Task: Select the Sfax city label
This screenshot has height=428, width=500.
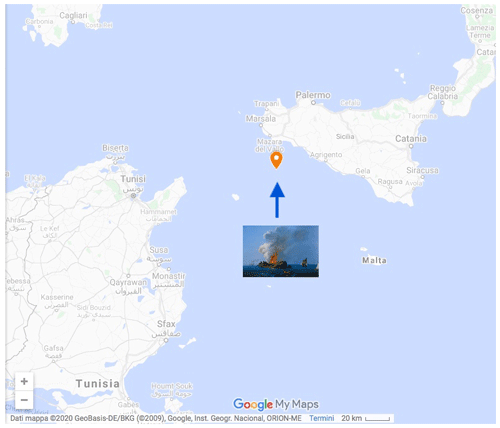Action: pos(166,324)
